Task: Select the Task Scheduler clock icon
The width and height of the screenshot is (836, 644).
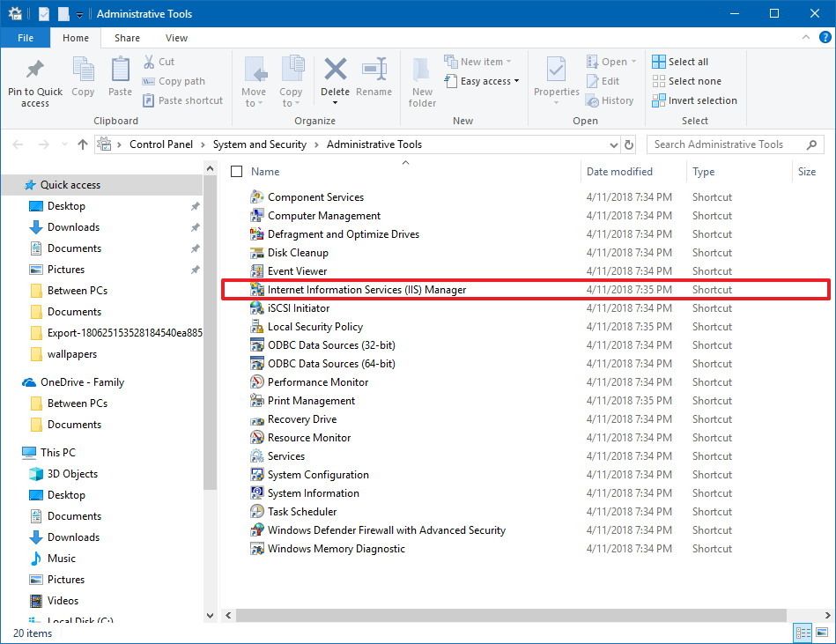Action: click(x=257, y=511)
